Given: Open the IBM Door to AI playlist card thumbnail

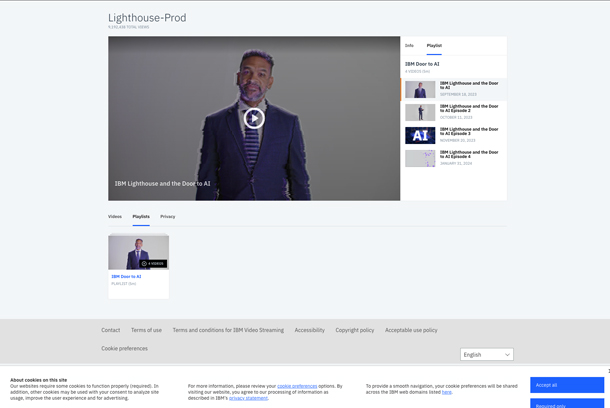Looking at the screenshot, I should pyautogui.click(x=138, y=252).
